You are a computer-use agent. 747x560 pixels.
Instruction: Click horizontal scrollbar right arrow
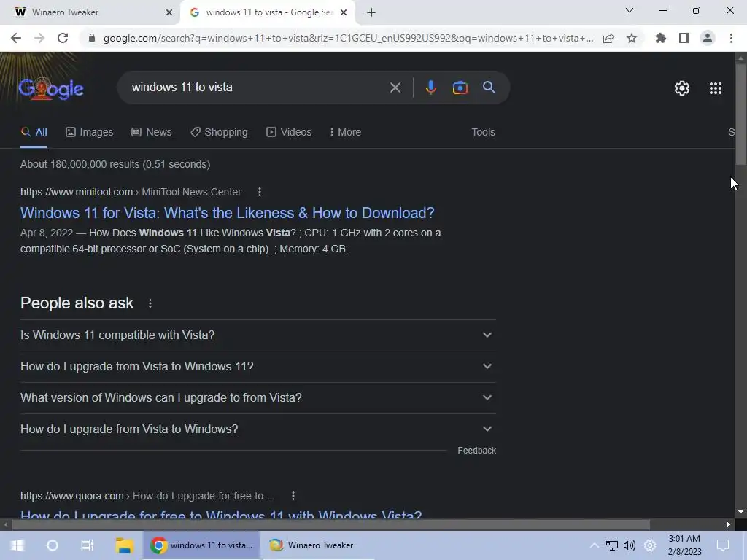click(x=729, y=525)
